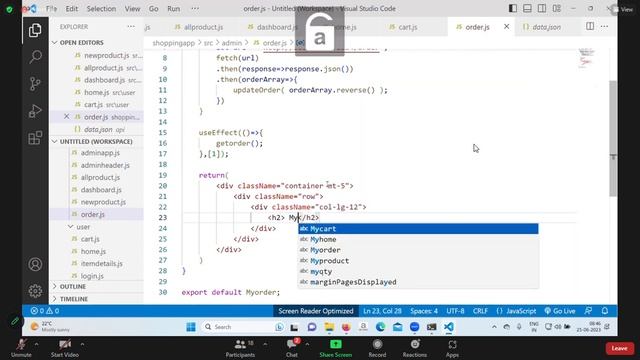Image resolution: width=640 pixels, height=360 pixels.
Task: Click shoppingapp in breadcrumb path
Action: [173, 43]
